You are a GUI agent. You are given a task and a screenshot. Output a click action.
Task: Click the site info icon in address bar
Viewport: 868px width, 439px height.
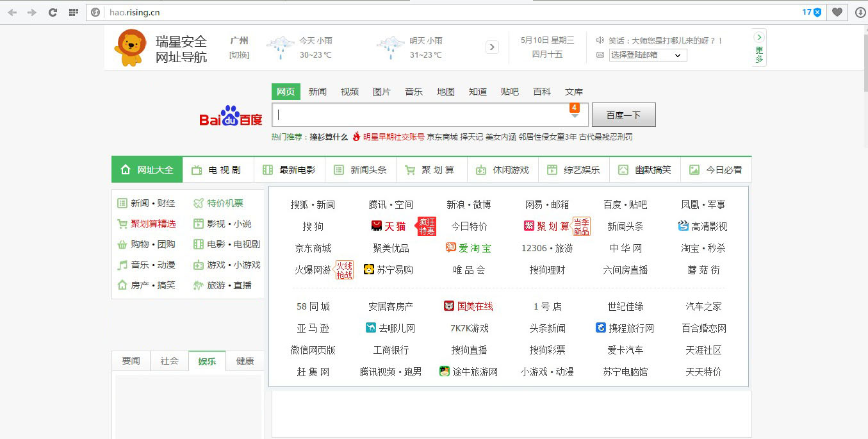95,12
